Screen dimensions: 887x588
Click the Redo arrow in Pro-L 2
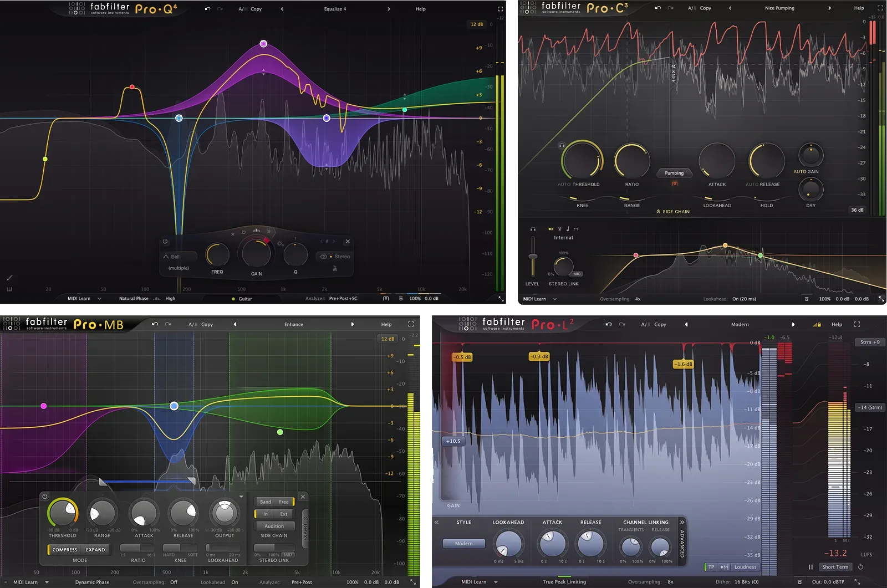(x=622, y=324)
